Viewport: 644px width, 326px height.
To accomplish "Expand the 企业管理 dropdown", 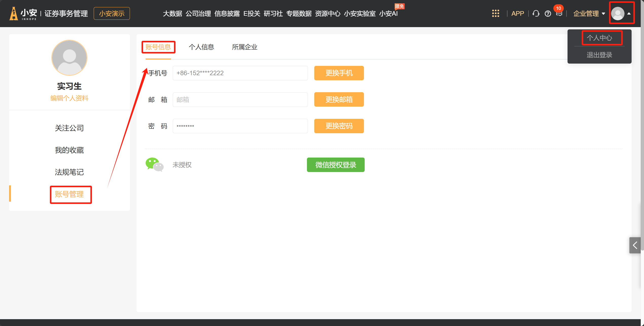I will (x=589, y=13).
